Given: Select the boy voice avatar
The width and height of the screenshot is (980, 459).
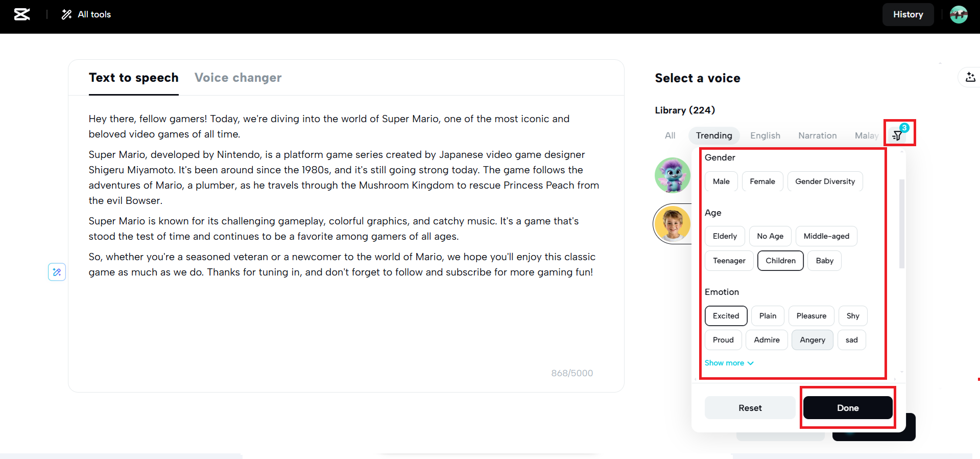Looking at the screenshot, I should point(673,224).
